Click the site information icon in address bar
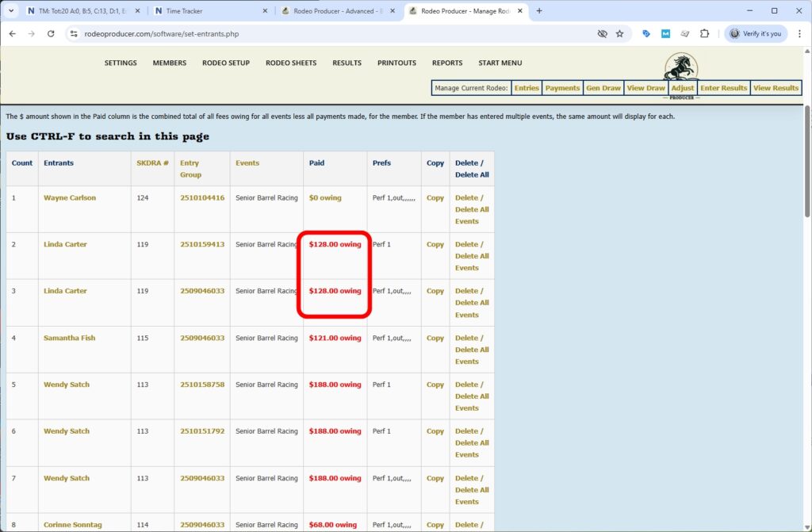The height and width of the screenshot is (532, 812). pyautogui.click(x=73, y=34)
